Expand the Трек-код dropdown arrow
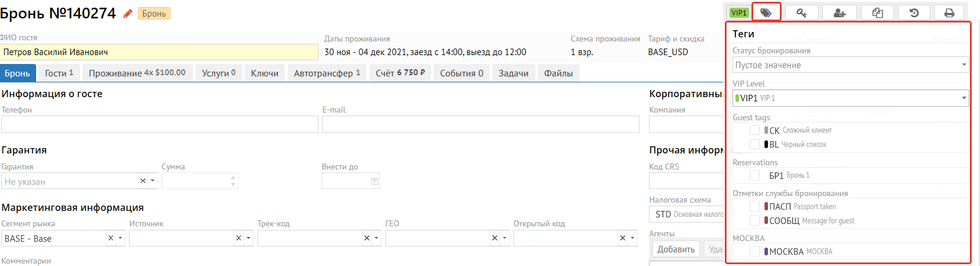 (x=376, y=238)
